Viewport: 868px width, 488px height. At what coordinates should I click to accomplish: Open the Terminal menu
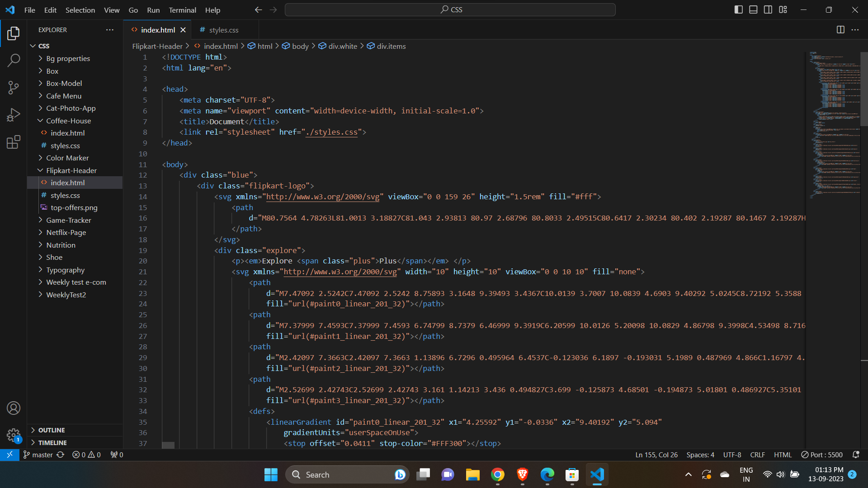[x=182, y=10]
